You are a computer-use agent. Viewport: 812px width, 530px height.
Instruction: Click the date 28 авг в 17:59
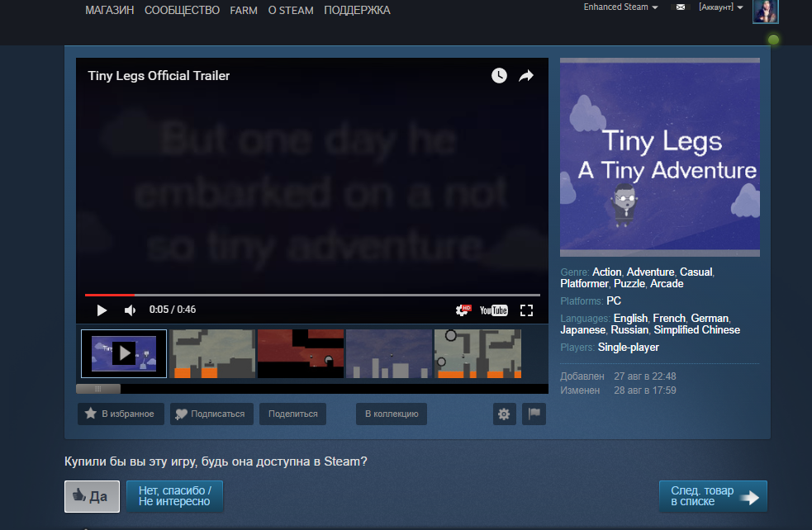(645, 390)
